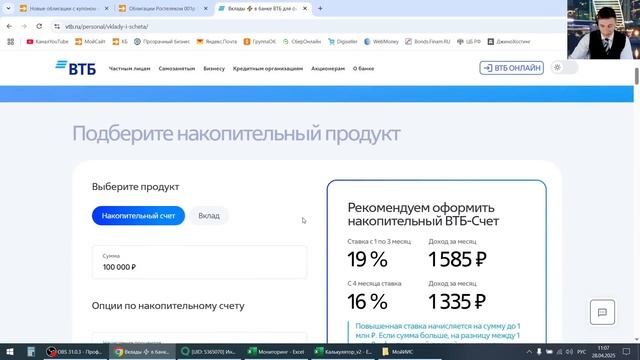View site information icon in address bar
The image size is (640, 360).
pos(57,26)
